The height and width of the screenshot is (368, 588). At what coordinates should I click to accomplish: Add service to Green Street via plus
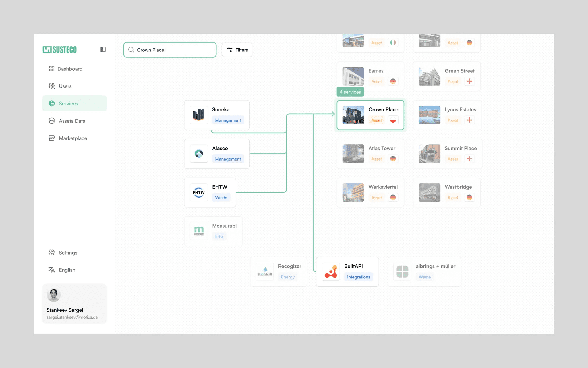click(x=469, y=81)
